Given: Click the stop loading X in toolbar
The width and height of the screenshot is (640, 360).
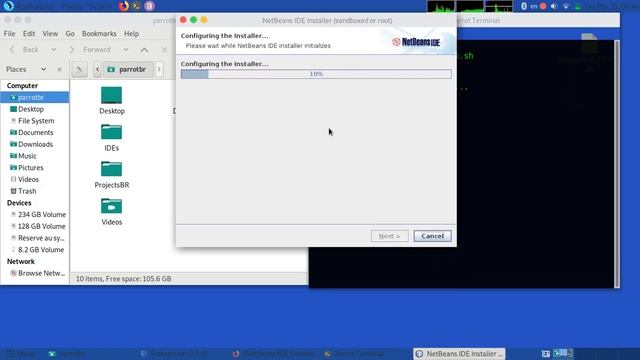Looking at the screenshot, I should 164,50.
